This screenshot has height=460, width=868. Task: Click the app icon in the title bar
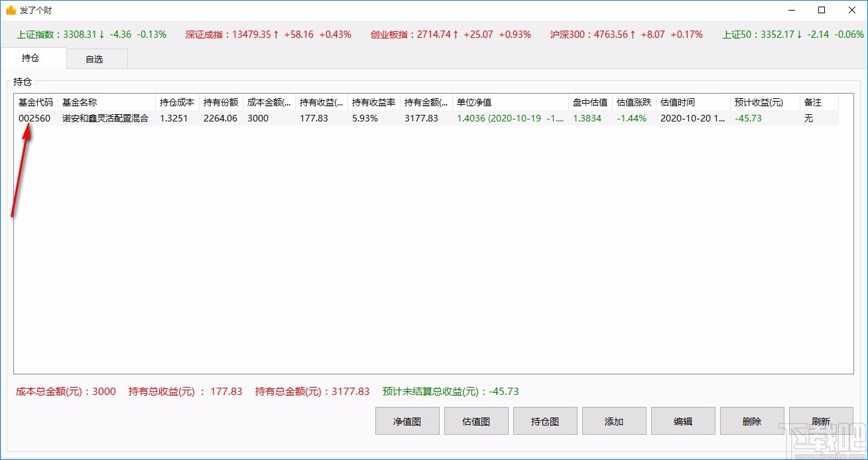click(x=9, y=10)
